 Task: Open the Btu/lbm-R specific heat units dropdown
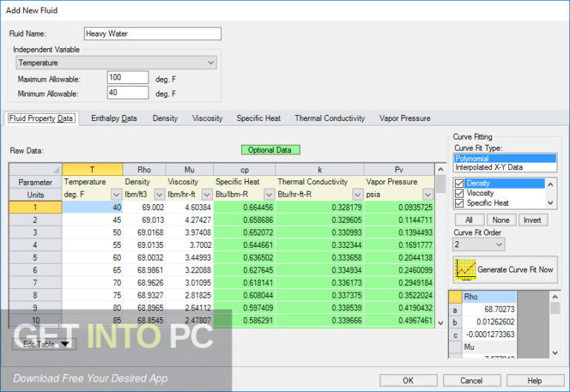tap(269, 195)
